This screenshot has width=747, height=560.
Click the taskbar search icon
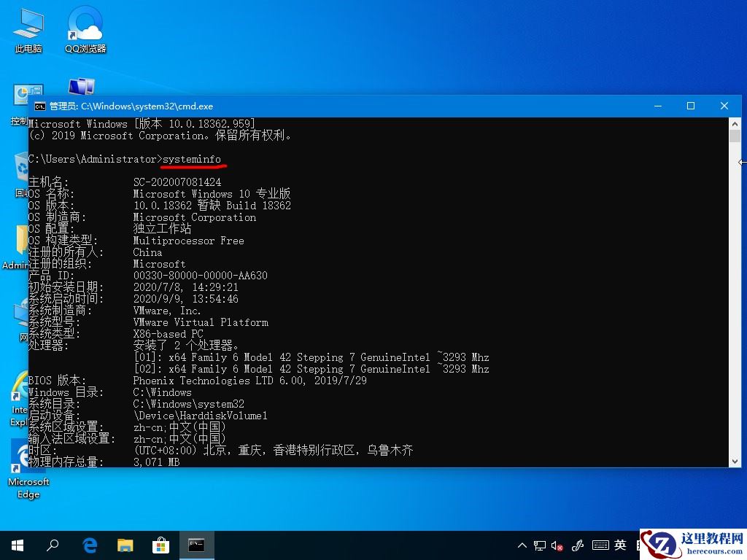(x=52, y=545)
